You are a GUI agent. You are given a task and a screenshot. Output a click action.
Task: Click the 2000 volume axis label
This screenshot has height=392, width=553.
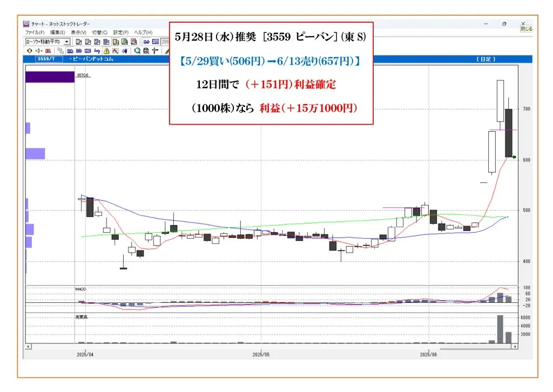[x=525, y=335]
